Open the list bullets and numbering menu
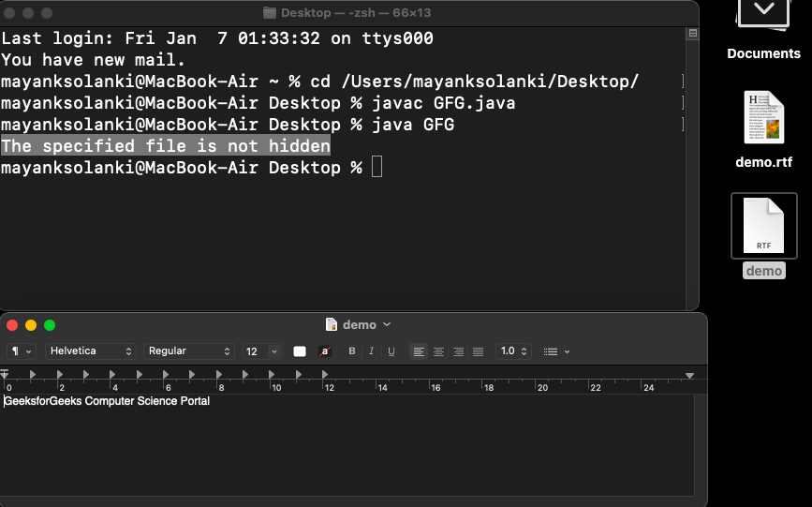Image resolution: width=812 pixels, height=507 pixels. click(x=556, y=351)
